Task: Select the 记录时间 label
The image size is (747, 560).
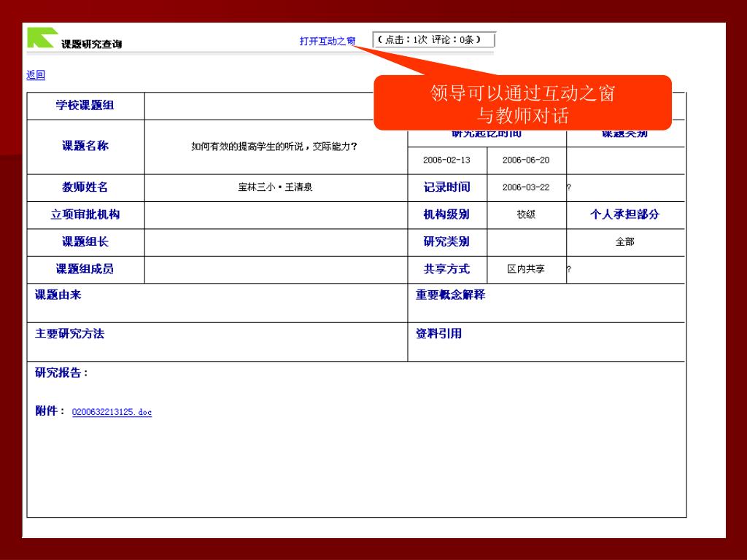Action: tap(447, 187)
